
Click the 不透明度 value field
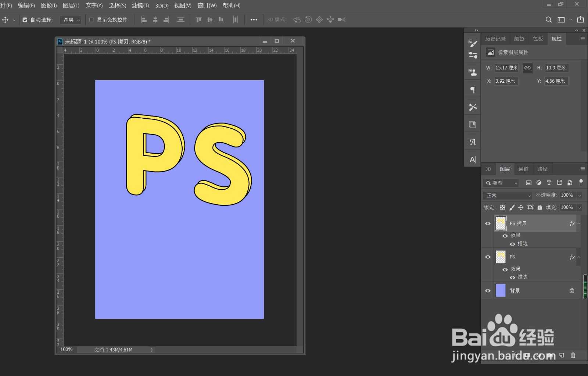point(567,195)
